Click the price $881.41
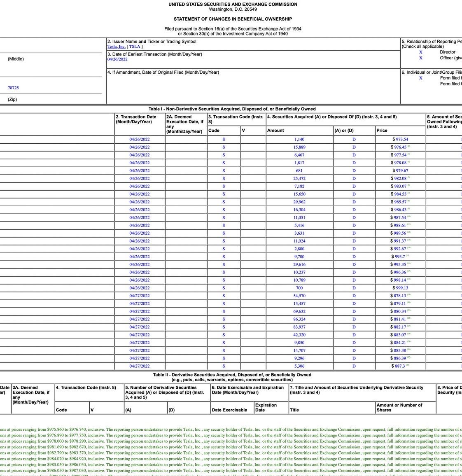The height and width of the screenshot is (476, 462). click(x=398, y=320)
